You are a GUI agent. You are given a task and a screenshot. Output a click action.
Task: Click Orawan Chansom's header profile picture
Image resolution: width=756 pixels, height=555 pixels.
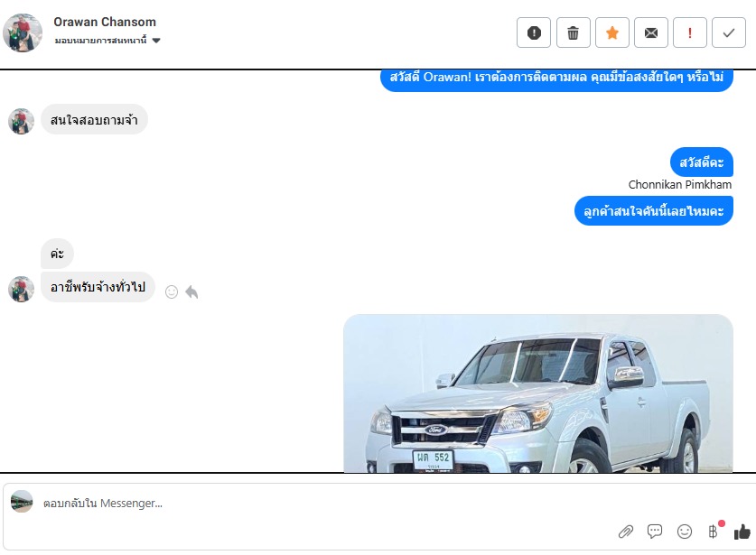click(23, 32)
